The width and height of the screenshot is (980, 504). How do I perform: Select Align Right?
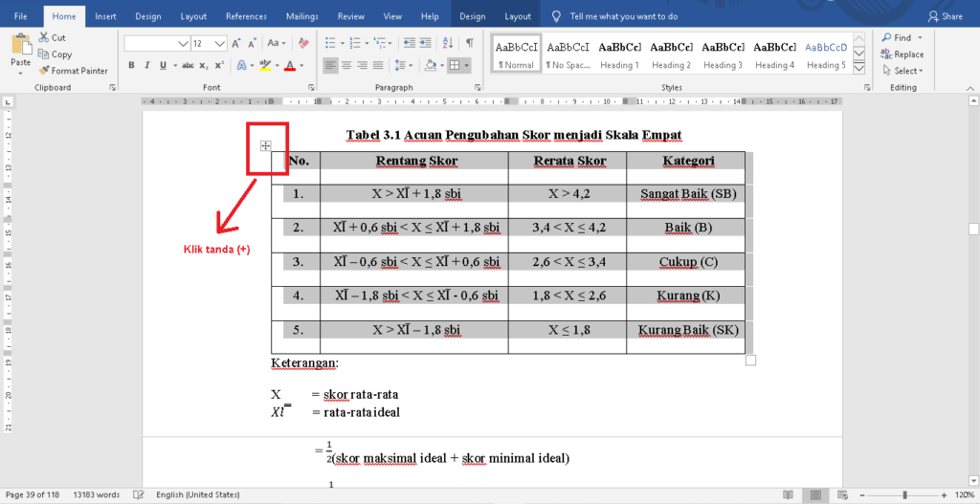pyautogui.click(x=362, y=65)
